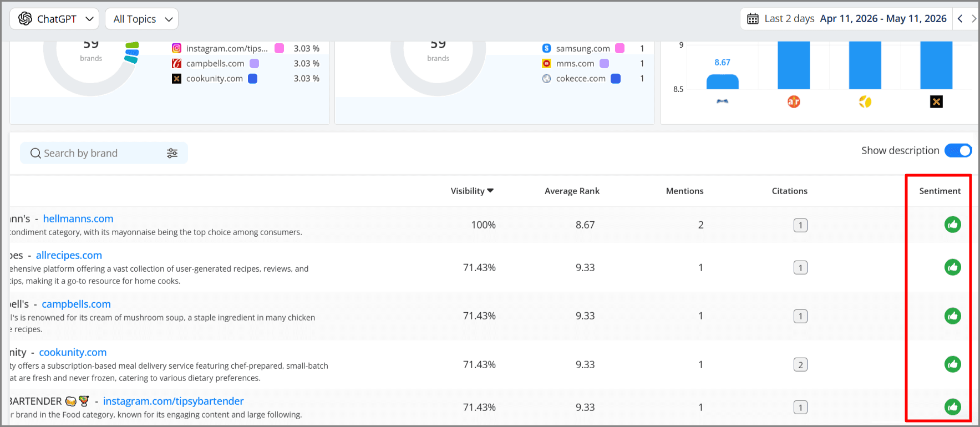
Task: Open the citations badge for allrecipes.com row
Action: (800, 268)
